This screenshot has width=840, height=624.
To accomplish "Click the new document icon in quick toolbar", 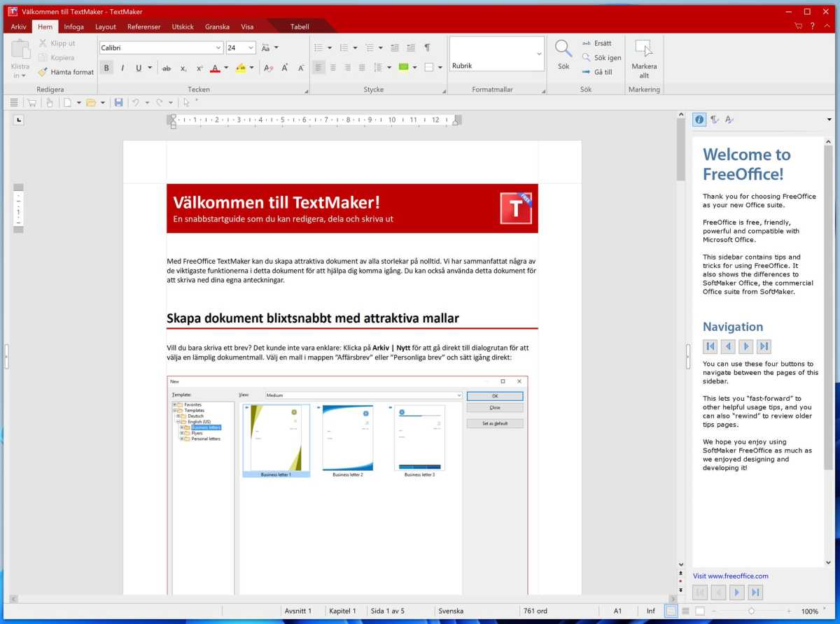I will 68,102.
